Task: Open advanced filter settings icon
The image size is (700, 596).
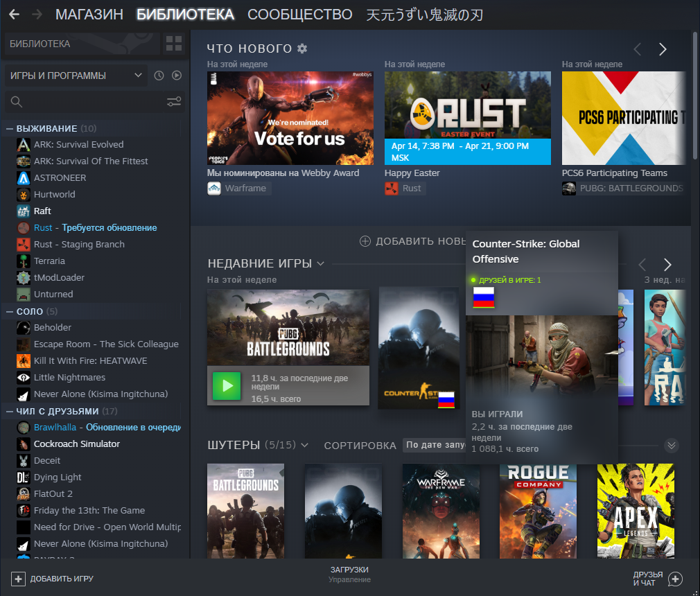Action: tap(174, 102)
